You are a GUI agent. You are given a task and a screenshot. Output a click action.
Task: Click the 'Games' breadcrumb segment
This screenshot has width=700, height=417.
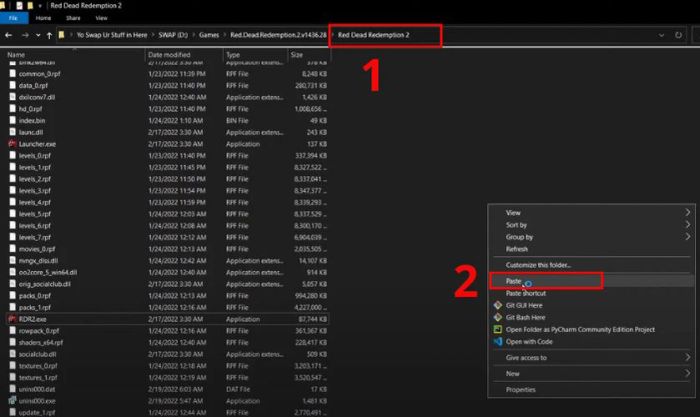click(x=209, y=35)
